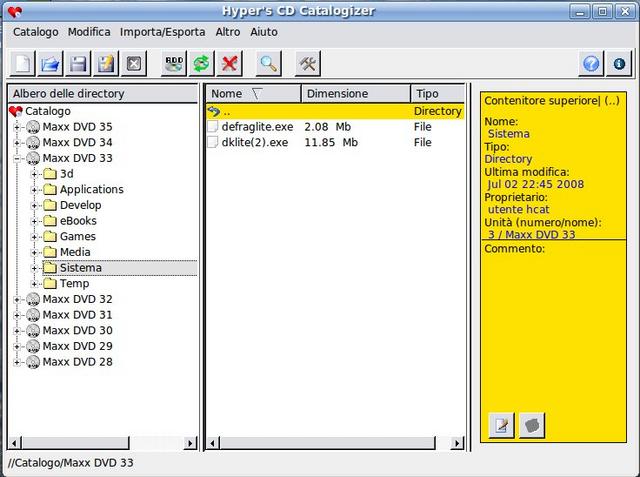The height and width of the screenshot is (477, 640).
Task: Open the Aiuto menu
Action: (264, 32)
